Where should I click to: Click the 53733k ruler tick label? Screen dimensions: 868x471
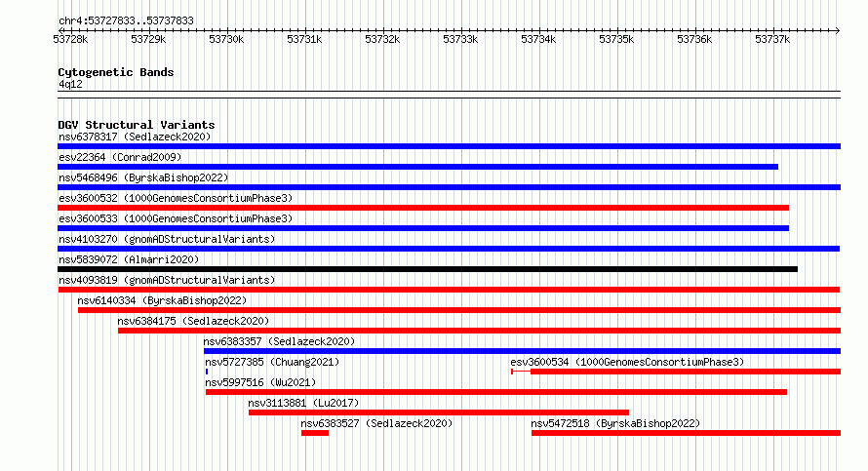[x=460, y=39]
